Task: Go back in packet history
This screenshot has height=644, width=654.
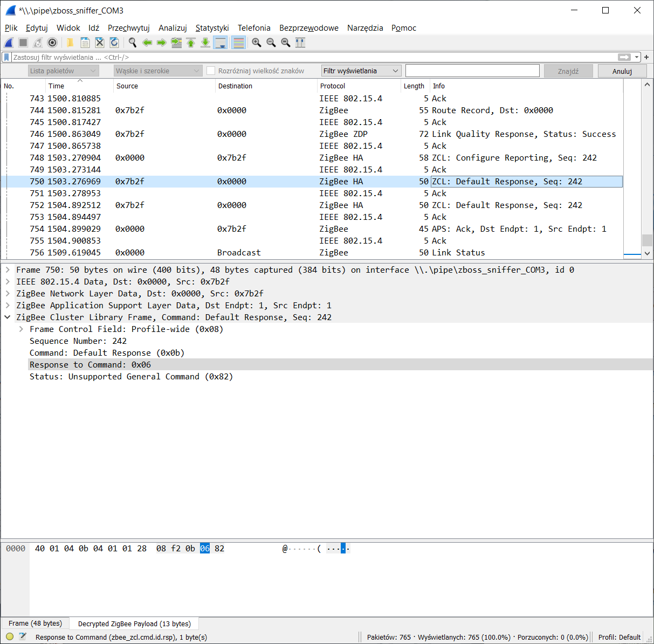Action: tap(147, 43)
